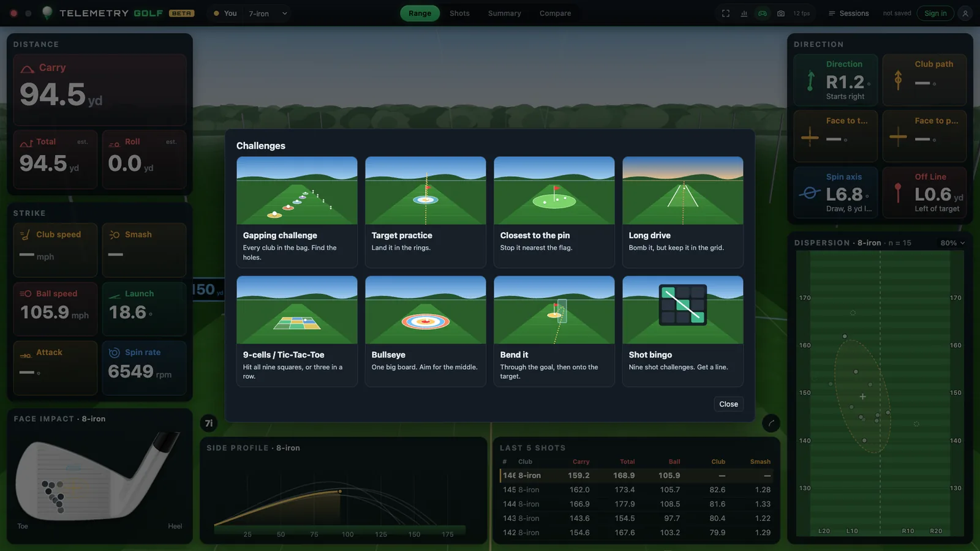Select the Spin axis L6.8 tile

pyautogui.click(x=836, y=193)
